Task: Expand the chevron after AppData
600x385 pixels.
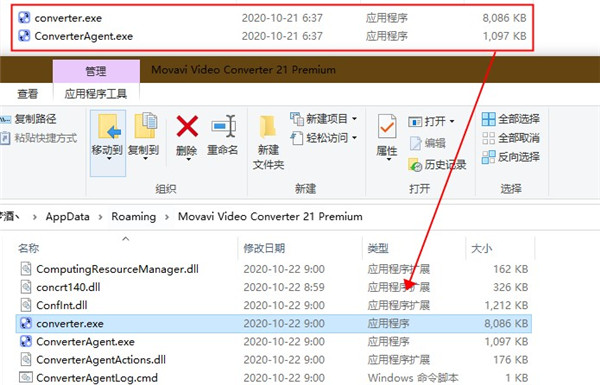Action: (x=100, y=217)
